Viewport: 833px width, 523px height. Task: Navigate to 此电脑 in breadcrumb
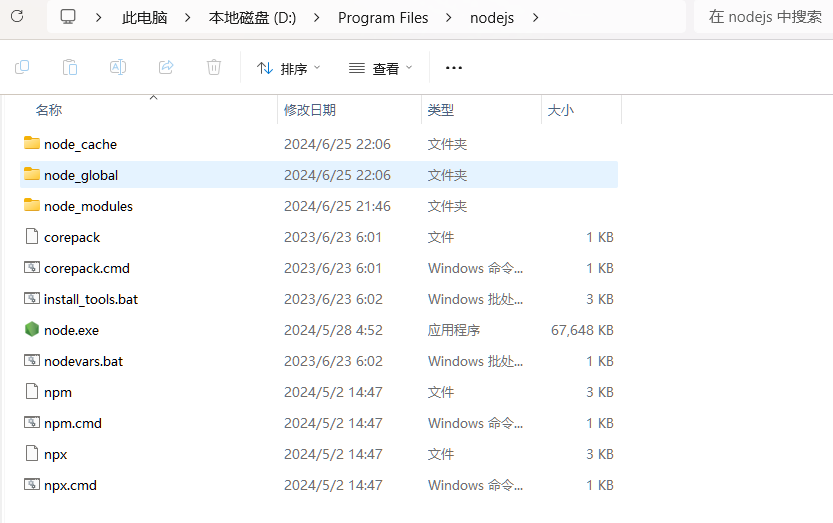click(x=144, y=18)
